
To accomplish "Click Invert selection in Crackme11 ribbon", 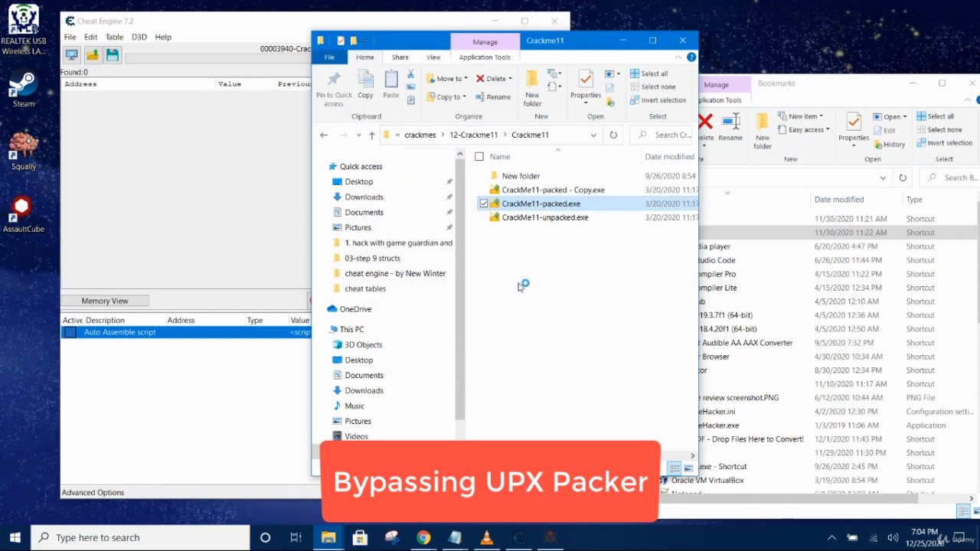I will [658, 100].
